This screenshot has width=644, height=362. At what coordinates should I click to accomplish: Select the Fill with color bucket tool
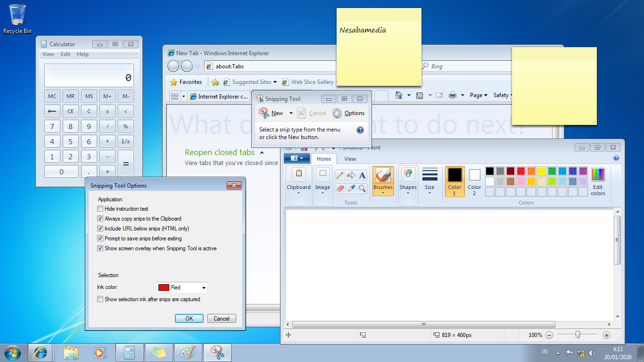[351, 175]
